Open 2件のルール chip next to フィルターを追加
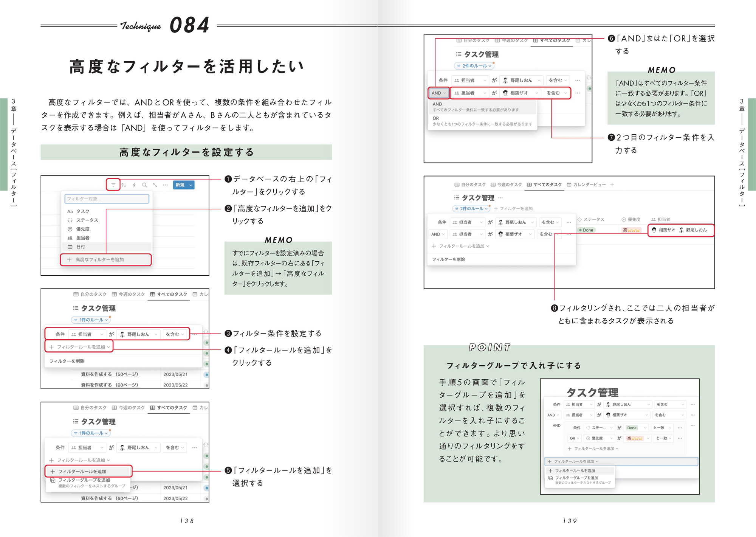Screen dimensions: 756x537 [x=471, y=208]
